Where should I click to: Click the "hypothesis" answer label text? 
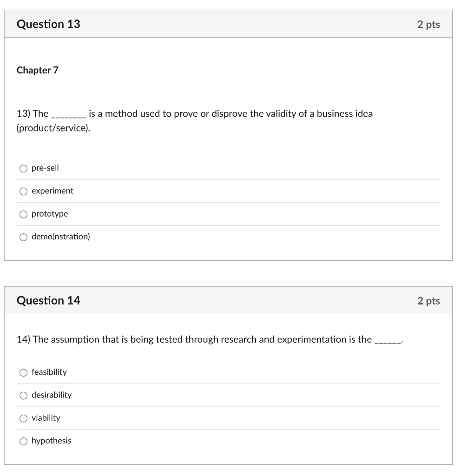pyautogui.click(x=52, y=441)
